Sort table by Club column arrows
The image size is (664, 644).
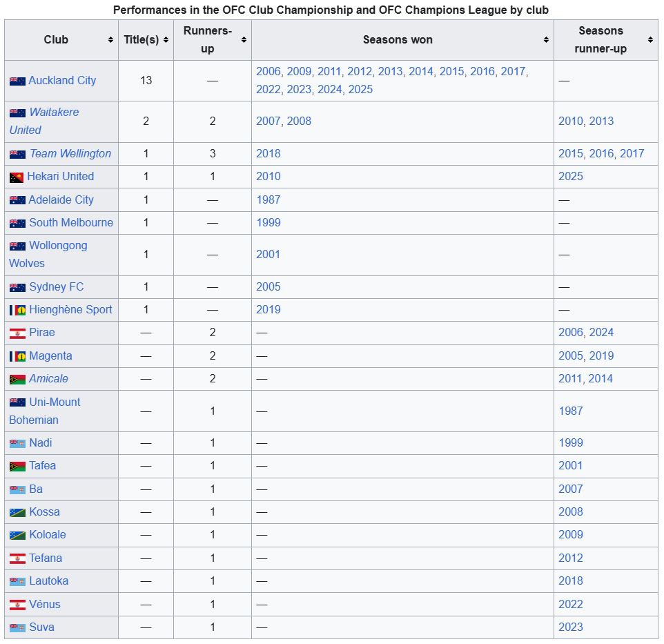[x=110, y=40]
